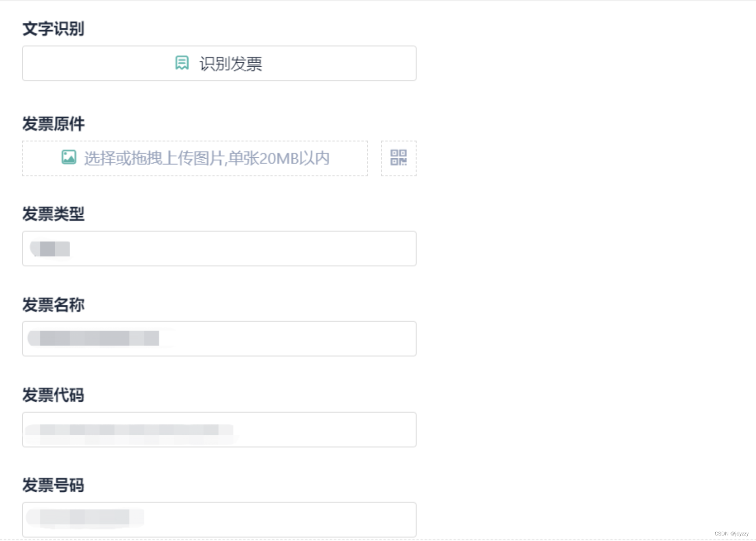Click the 识别发票 button

(219, 63)
